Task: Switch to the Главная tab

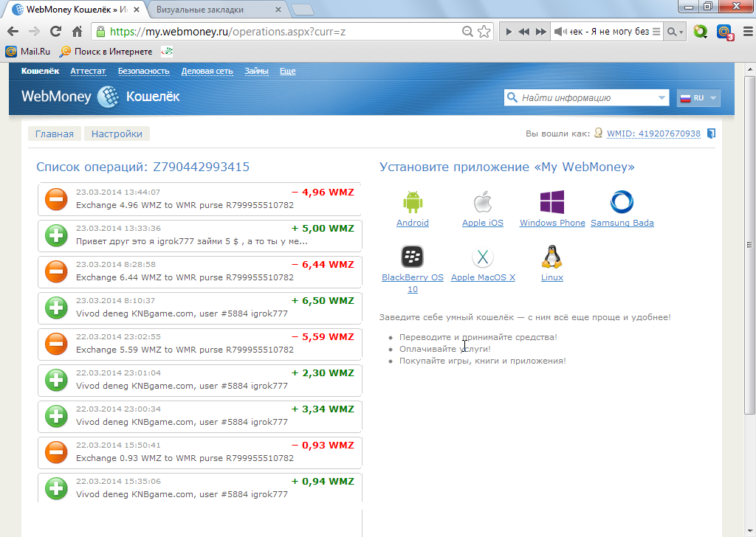Action: click(55, 134)
